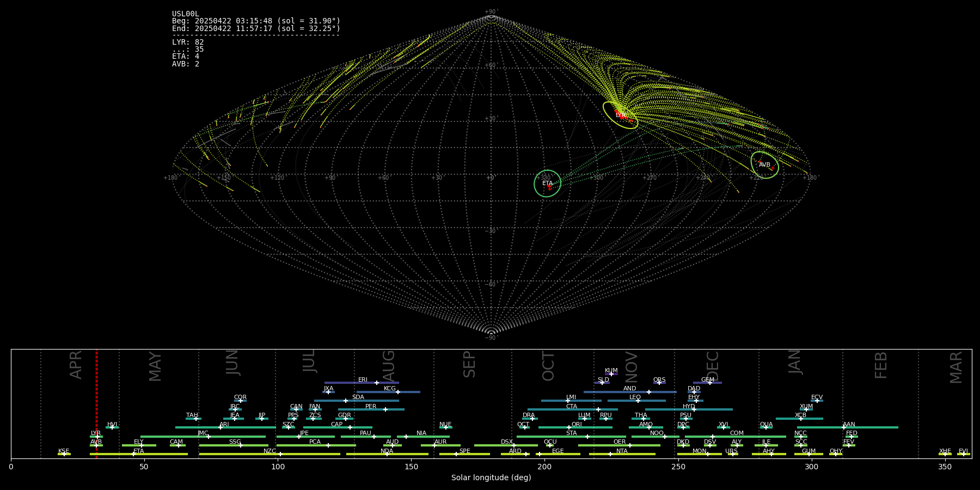
Task: Select the COR shower label in timeline
Action: click(240, 397)
